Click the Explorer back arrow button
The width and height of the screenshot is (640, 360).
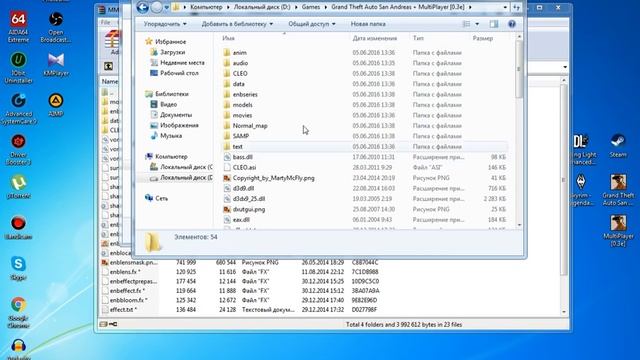point(142,7)
